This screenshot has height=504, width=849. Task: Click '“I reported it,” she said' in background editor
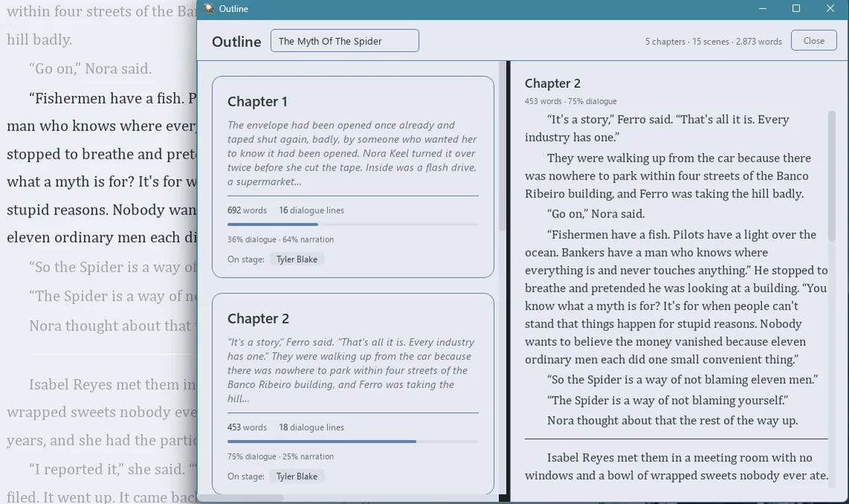(108, 469)
